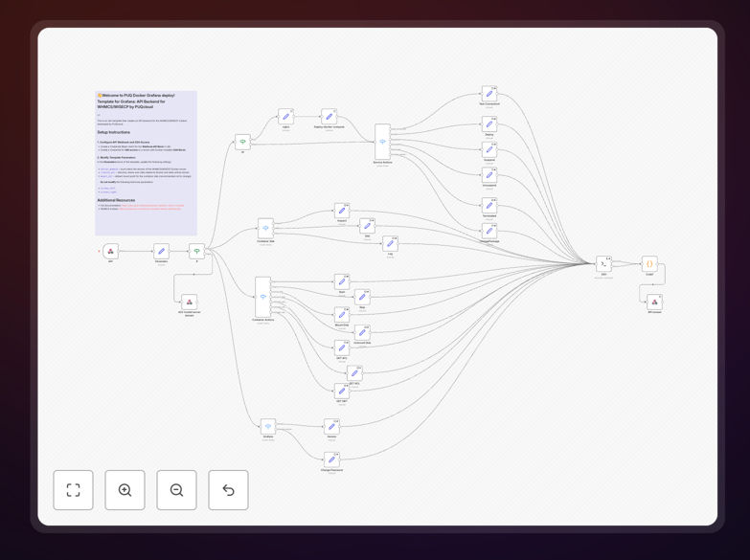Select the Stat edit node

(x=368, y=226)
